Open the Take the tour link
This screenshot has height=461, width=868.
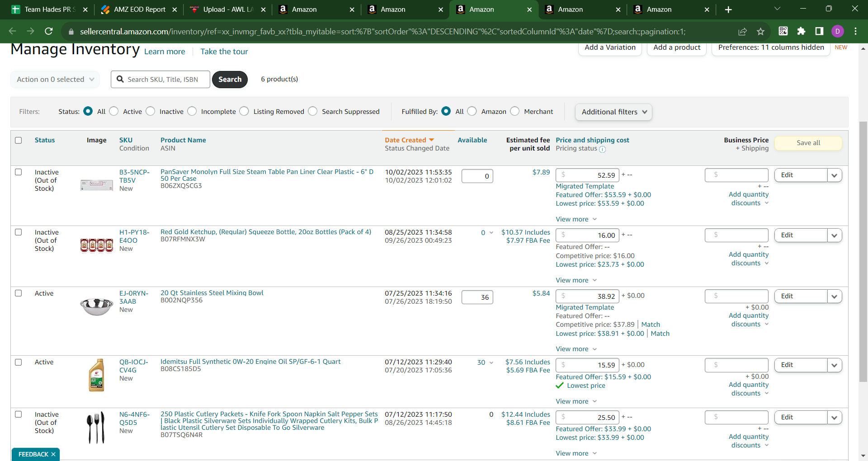224,52
